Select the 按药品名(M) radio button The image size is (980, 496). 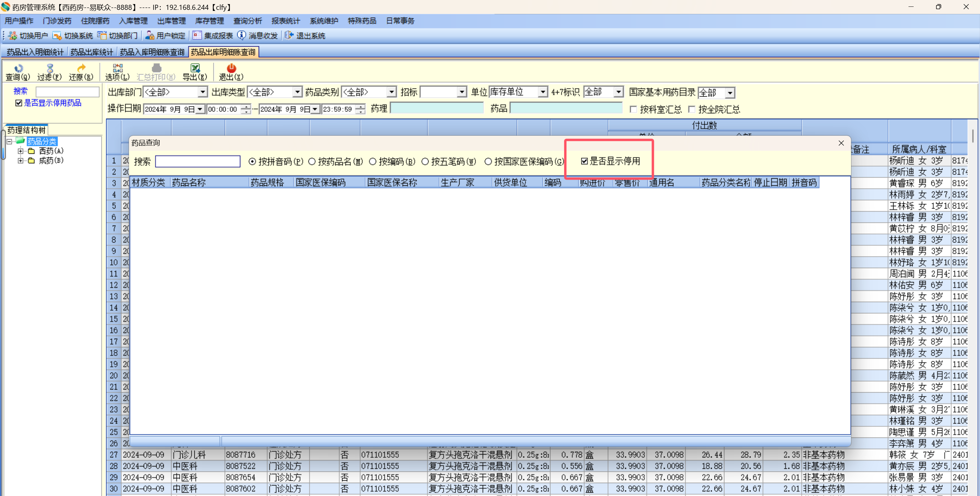coord(312,162)
